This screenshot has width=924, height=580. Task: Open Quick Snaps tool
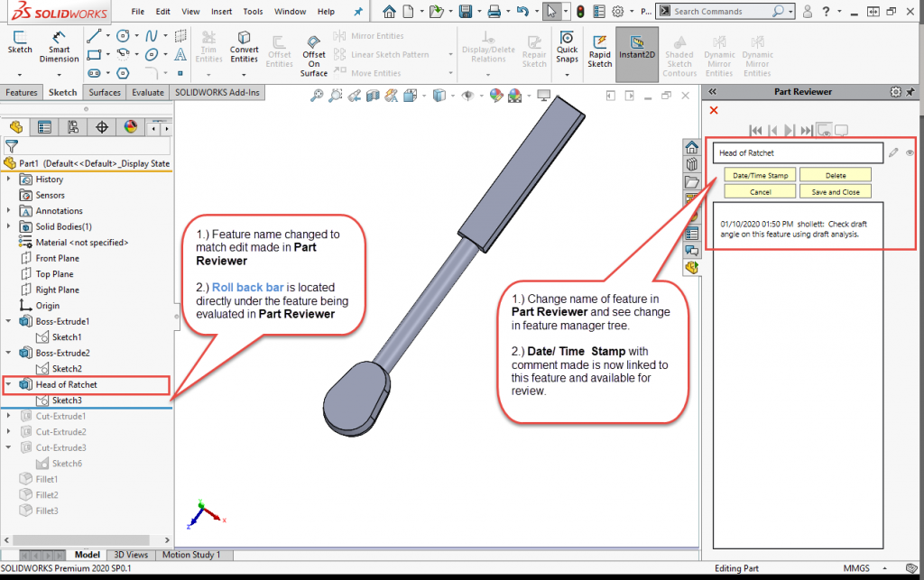(567, 47)
